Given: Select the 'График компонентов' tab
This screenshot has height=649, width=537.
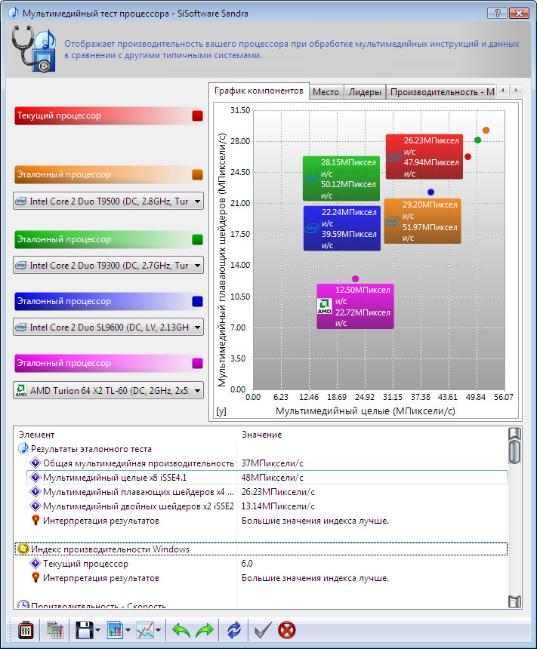Looking at the screenshot, I should tap(259, 91).
